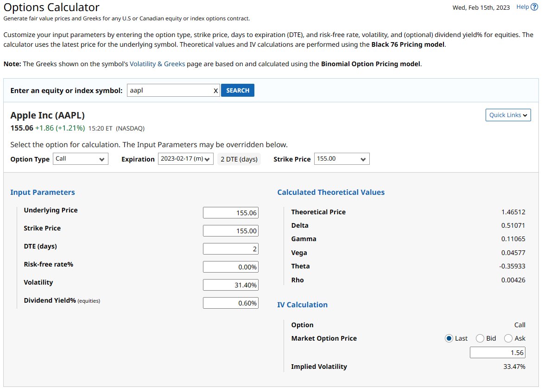Image resolution: width=544 pixels, height=392 pixels.
Task: Select the Last radio button
Action: click(x=449, y=338)
